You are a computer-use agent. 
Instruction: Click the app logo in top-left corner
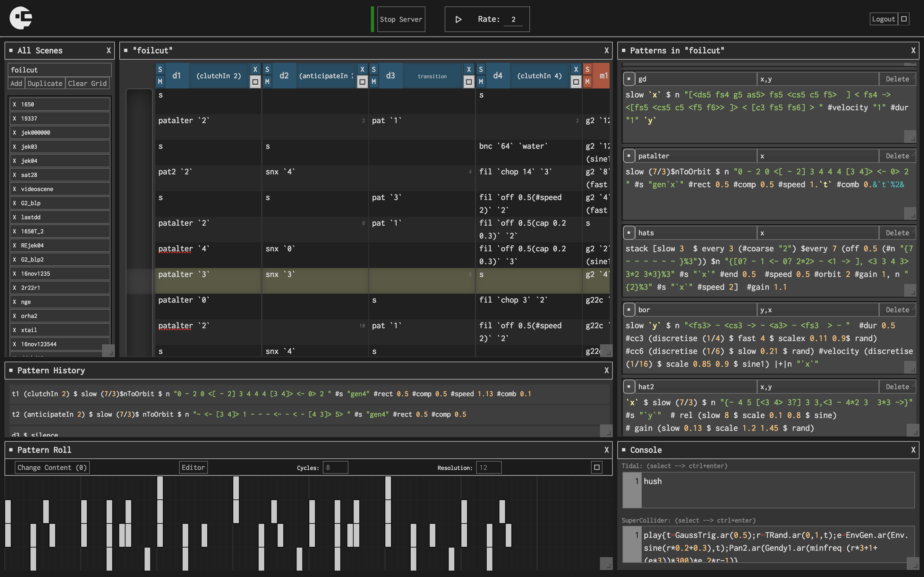click(x=21, y=18)
